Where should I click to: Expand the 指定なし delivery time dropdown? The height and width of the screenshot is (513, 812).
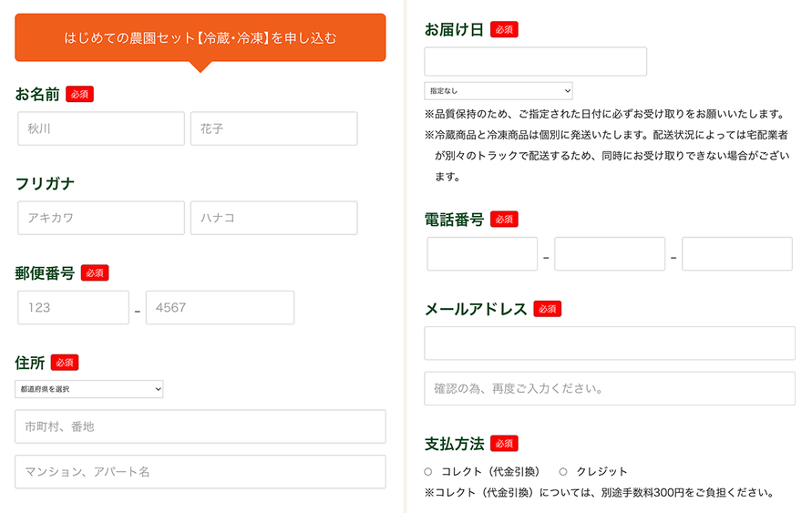click(x=498, y=91)
